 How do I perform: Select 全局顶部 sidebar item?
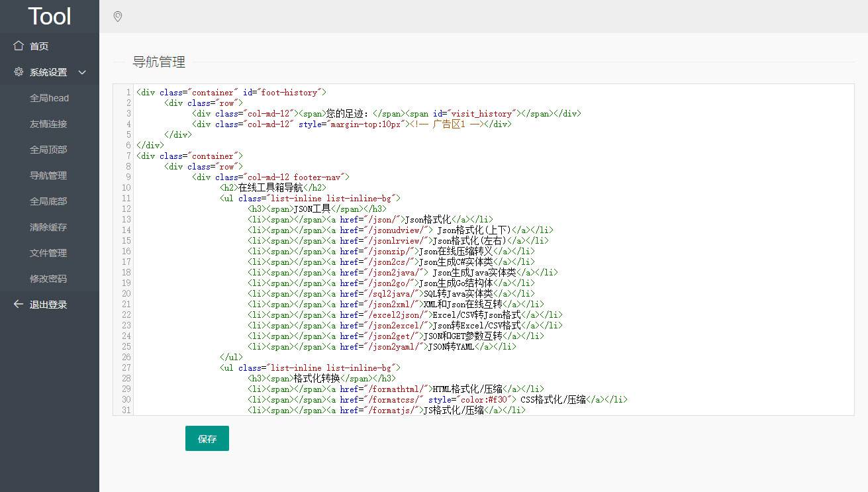48,150
